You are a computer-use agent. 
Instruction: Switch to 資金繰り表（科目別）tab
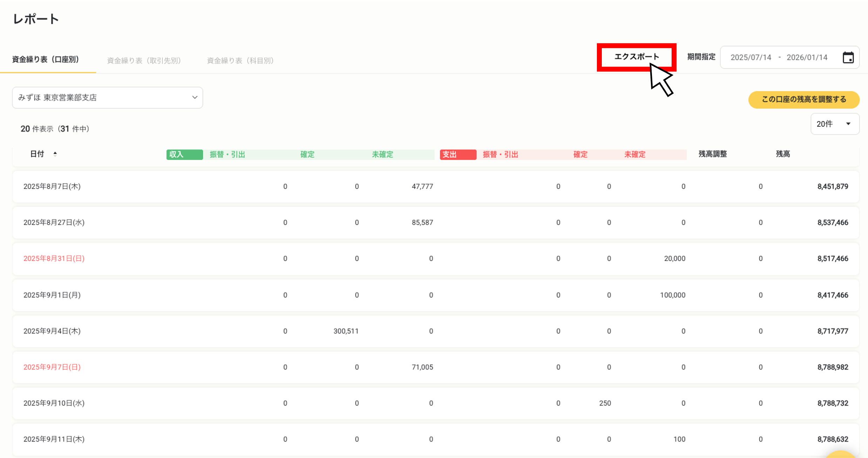pyautogui.click(x=240, y=60)
